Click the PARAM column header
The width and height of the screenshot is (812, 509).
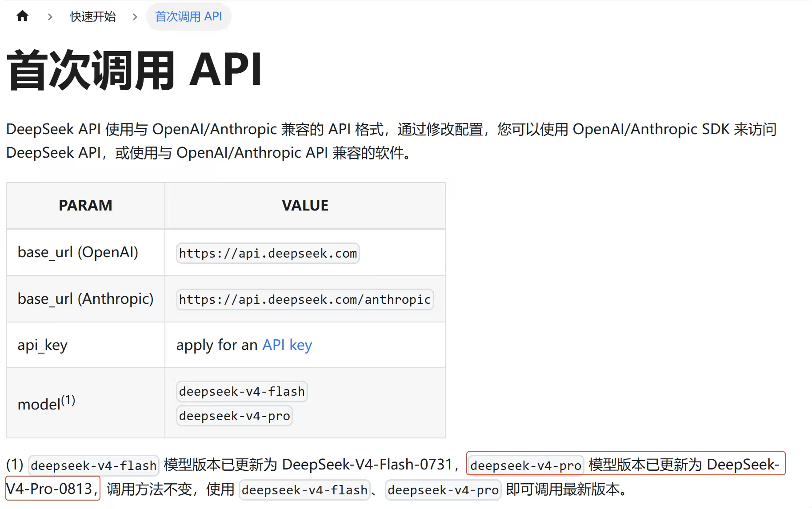pyautogui.click(x=85, y=206)
